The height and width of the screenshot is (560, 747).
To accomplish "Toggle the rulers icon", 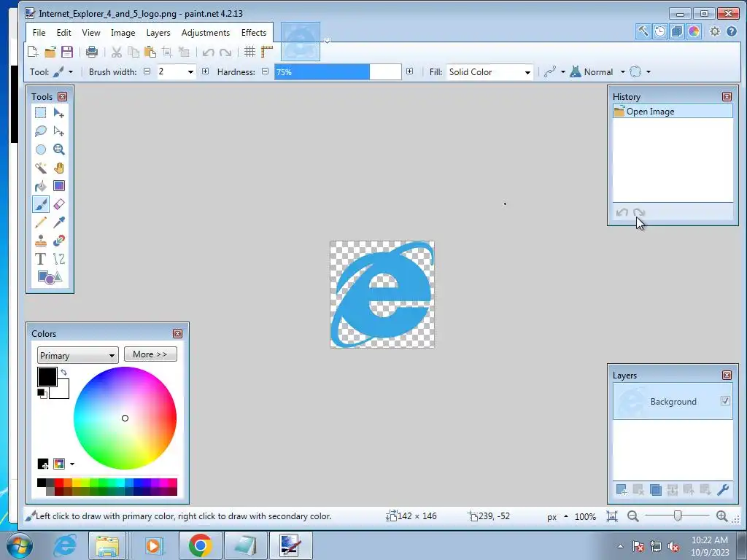I will [267, 52].
